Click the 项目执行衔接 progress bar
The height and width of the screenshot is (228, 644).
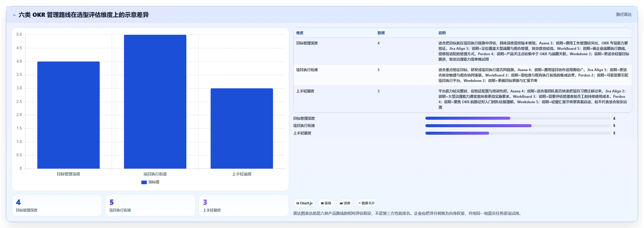(x=518, y=126)
